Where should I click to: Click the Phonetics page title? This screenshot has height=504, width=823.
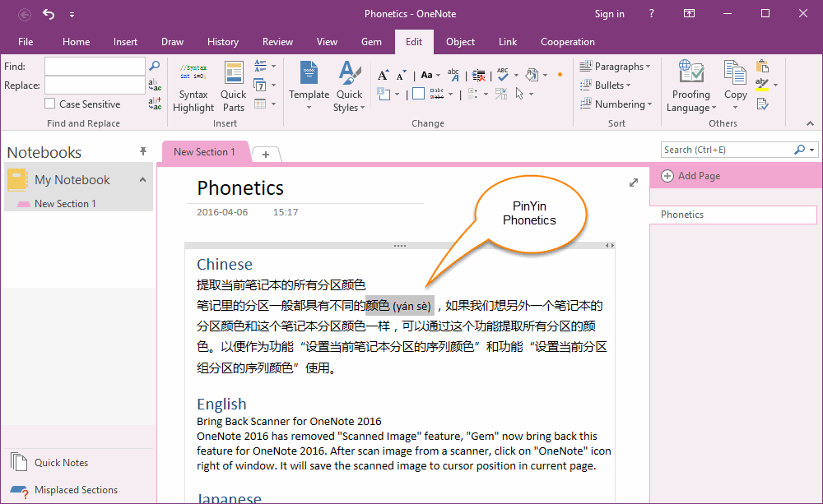[x=240, y=187]
